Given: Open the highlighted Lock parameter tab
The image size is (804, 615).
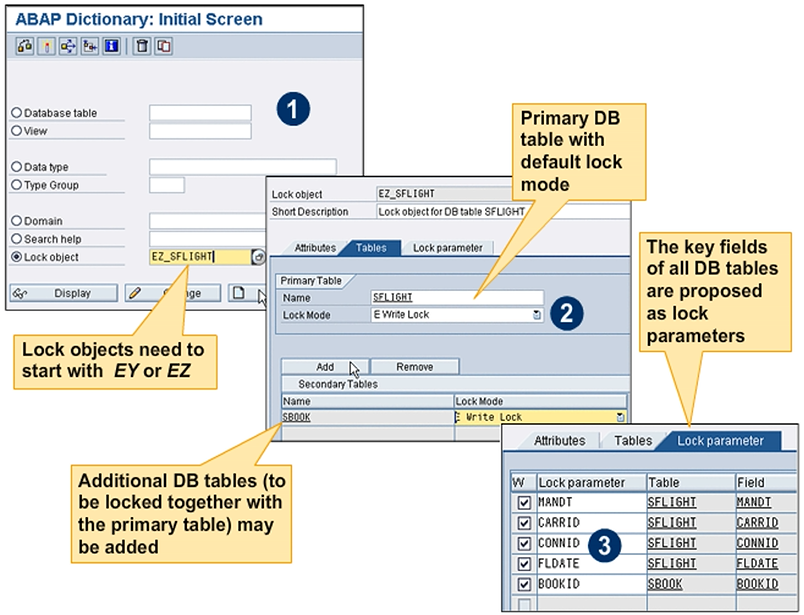Looking at the screenshot, I should click(x=720, y=440).
